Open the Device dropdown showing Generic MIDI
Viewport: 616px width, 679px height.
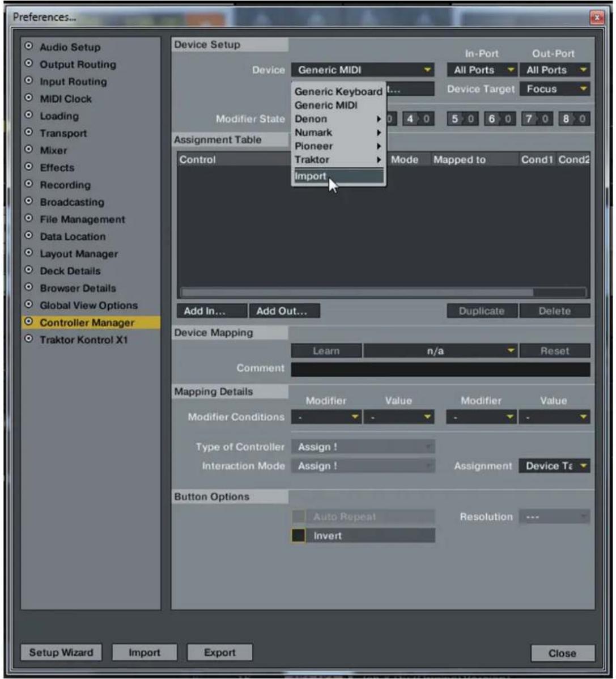click(363, 70)
